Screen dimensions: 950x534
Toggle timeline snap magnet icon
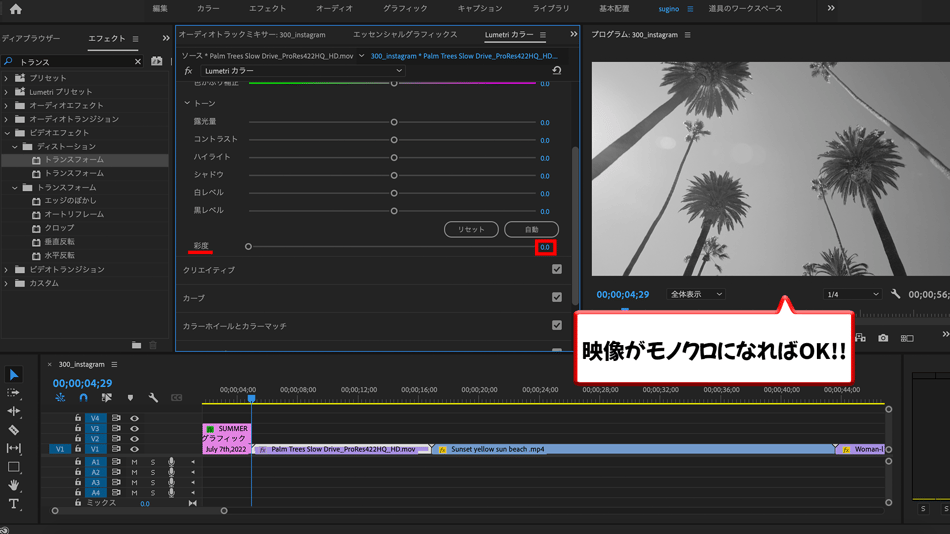click(x=83, y=398)
